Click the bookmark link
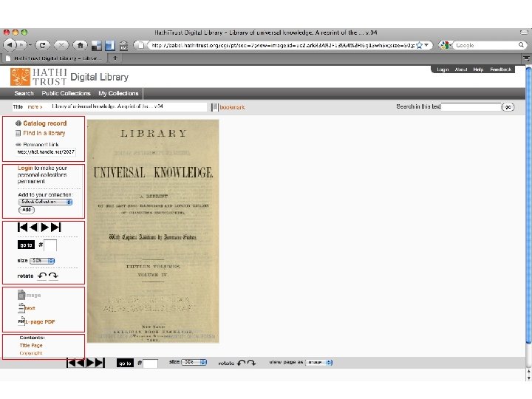 click(x=233, y=107)
